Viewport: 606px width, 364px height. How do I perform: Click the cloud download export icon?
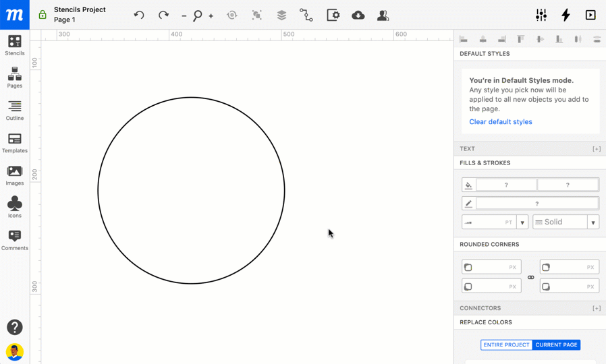click(358, 15)
